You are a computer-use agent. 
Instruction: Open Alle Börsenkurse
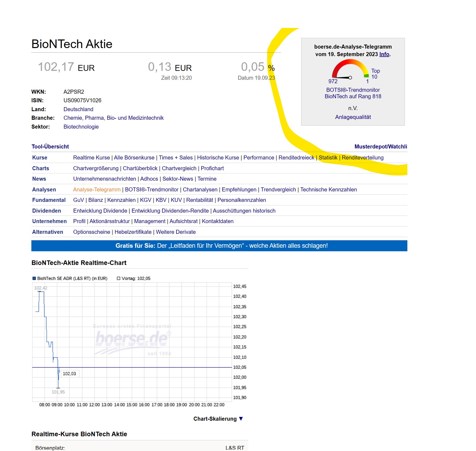(x=134, y=158)
